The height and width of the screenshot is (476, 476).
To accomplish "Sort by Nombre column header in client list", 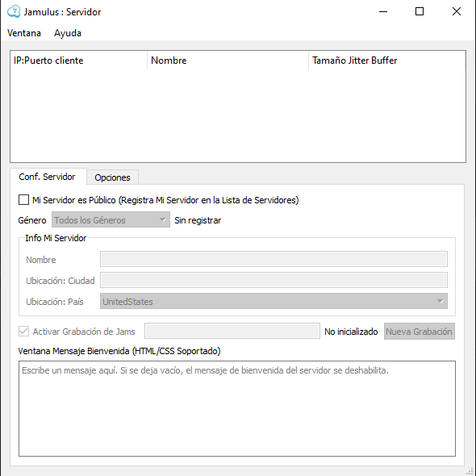I will [228, 61].
